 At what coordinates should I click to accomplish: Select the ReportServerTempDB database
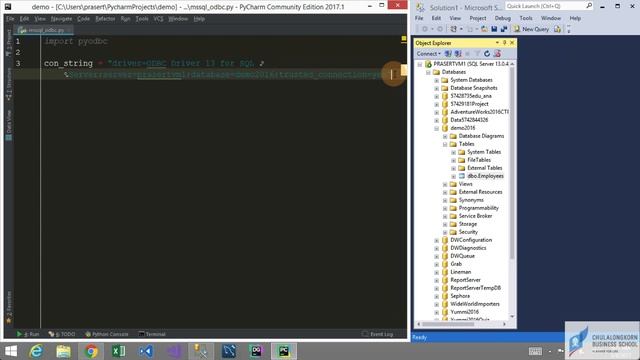pyautogui.click(x=476, y=288)
